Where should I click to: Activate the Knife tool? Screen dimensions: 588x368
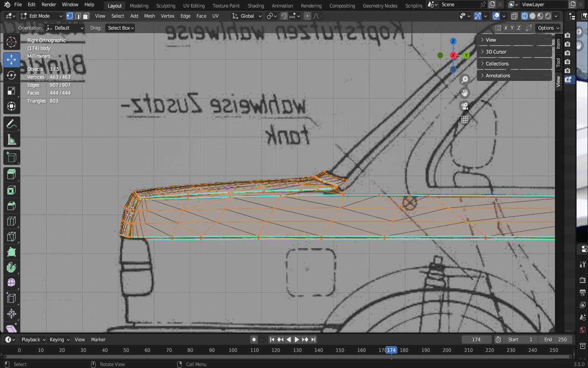11,237
